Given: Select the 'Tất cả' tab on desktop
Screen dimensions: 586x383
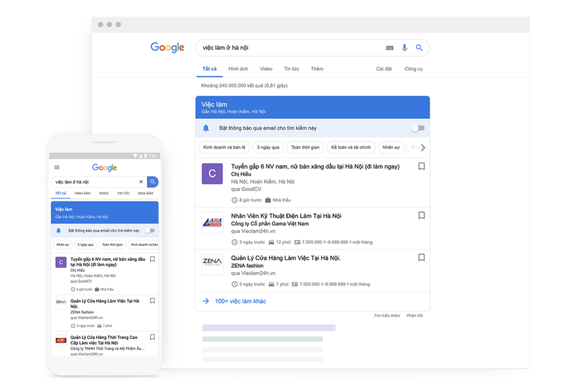Looking at the screenshot, I should [209, 69].
